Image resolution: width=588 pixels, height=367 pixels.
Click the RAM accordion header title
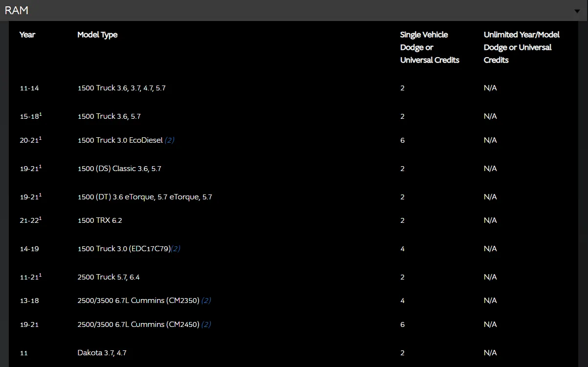point(17,10)
